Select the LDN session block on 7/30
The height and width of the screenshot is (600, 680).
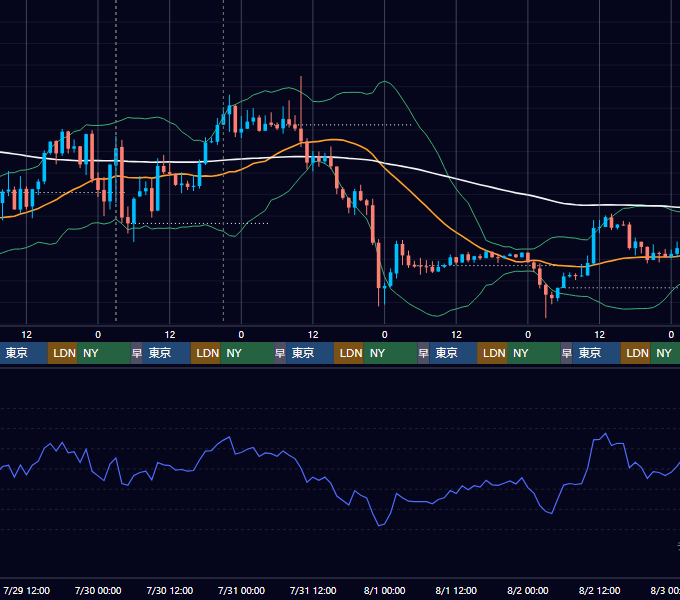pyautogui.click(x=206, y=353)
